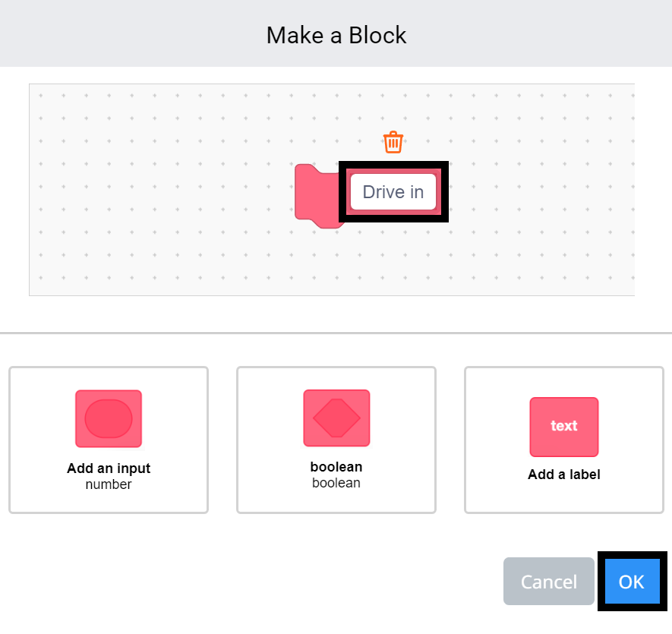Select the boolean diamond inside its card
The width and height of the screenshot is (672, 634).
pyautogui.click(x=336, y=418)
